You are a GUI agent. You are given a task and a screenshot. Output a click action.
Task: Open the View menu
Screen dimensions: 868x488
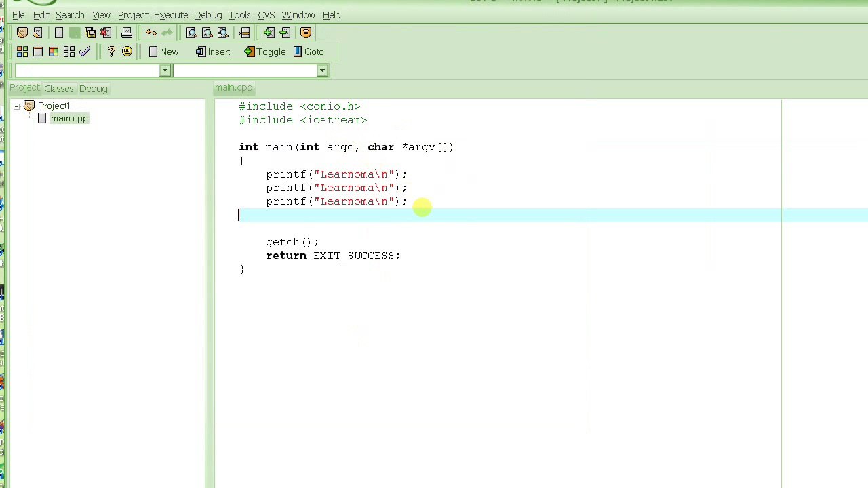pyautogui.click(x=102, y=15)
